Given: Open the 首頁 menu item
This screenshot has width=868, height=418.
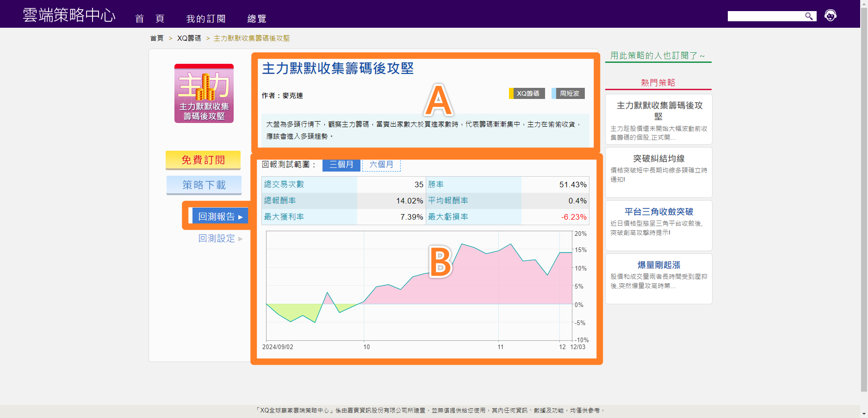Looking at the screenshot, I should point(149,18).
